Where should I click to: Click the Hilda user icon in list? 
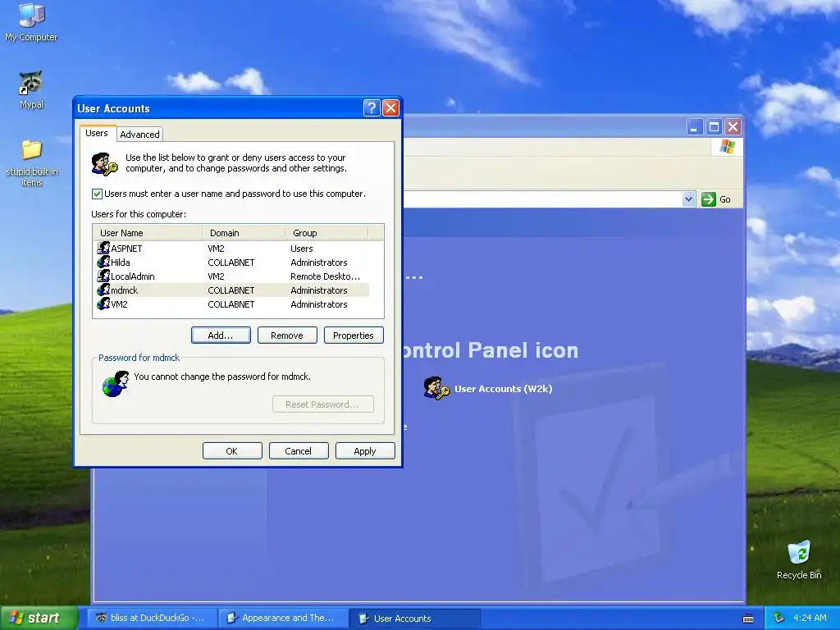tap(103, 262)
